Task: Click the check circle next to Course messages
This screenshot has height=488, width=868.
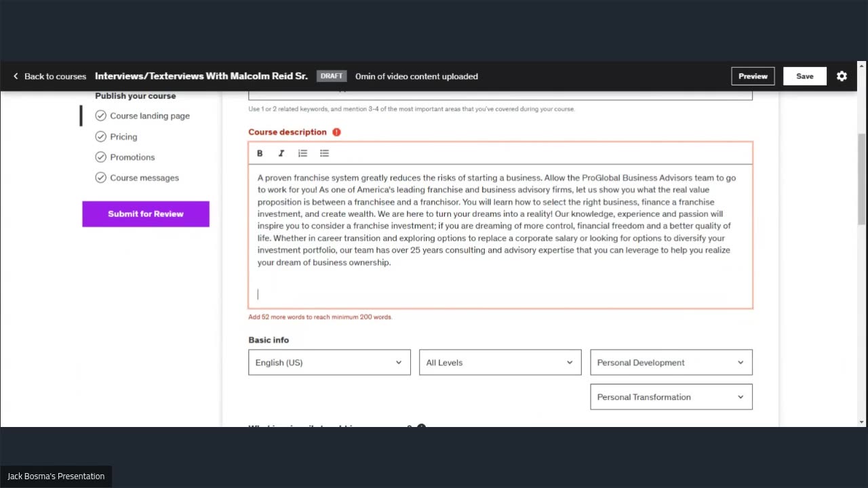Action: [x=100, y=178]
